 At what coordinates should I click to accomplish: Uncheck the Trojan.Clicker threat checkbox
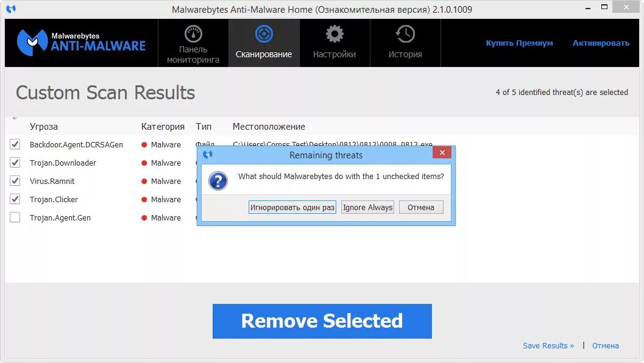[15, 199]
